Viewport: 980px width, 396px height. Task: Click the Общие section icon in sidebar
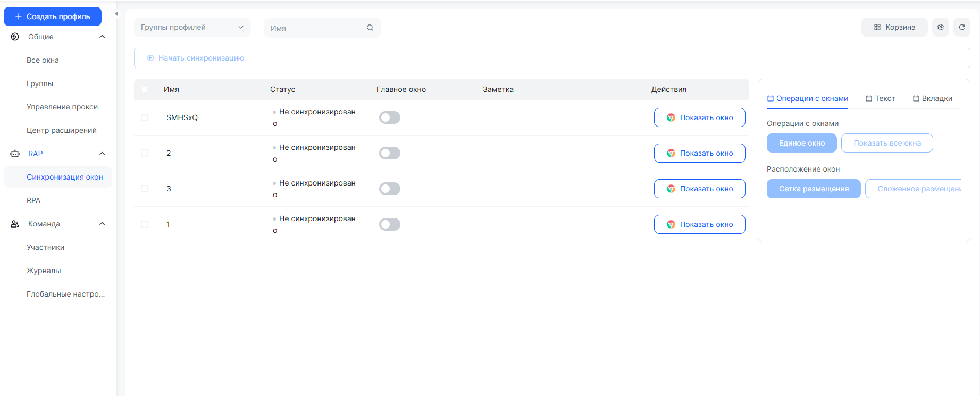15,37
